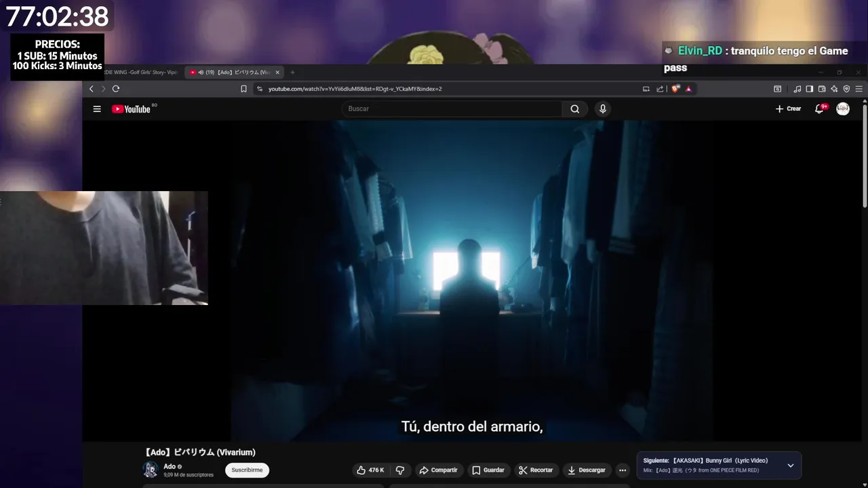Dislike the Vivarium video

click(400, 470)
